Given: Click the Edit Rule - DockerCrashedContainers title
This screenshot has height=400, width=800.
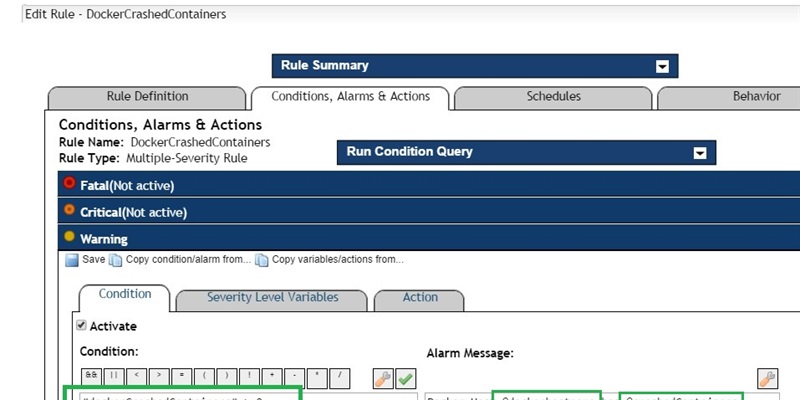Looking at the screenshot, I should point(126,14).
